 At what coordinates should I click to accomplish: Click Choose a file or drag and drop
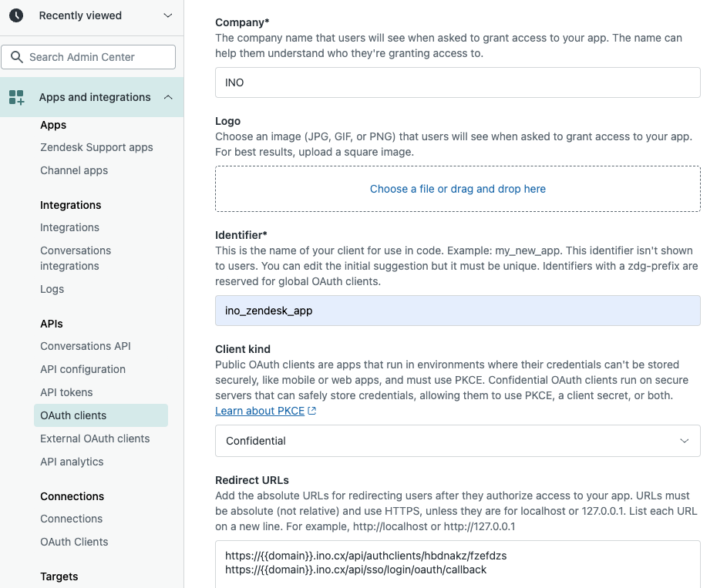coord(457,189)
